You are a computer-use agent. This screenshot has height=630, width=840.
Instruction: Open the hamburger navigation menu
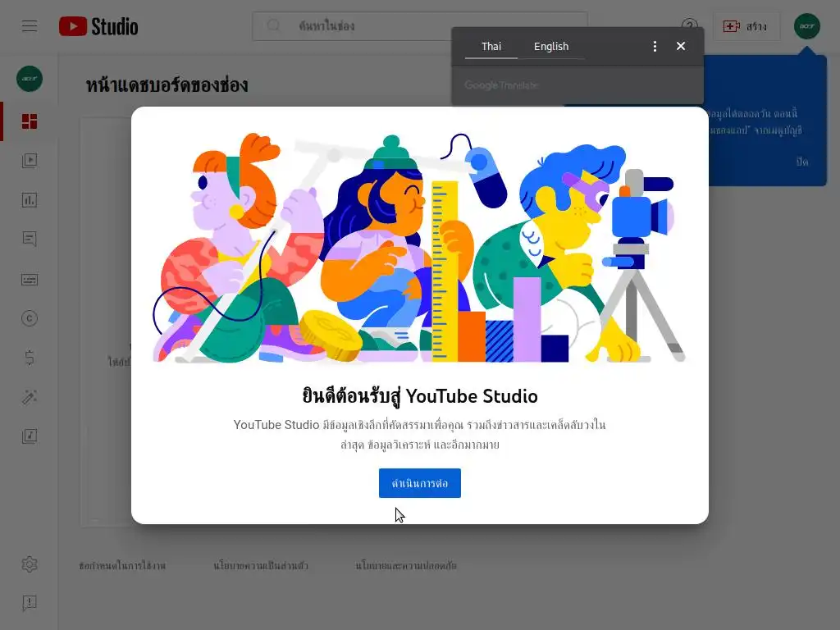[x=30, y=25]
